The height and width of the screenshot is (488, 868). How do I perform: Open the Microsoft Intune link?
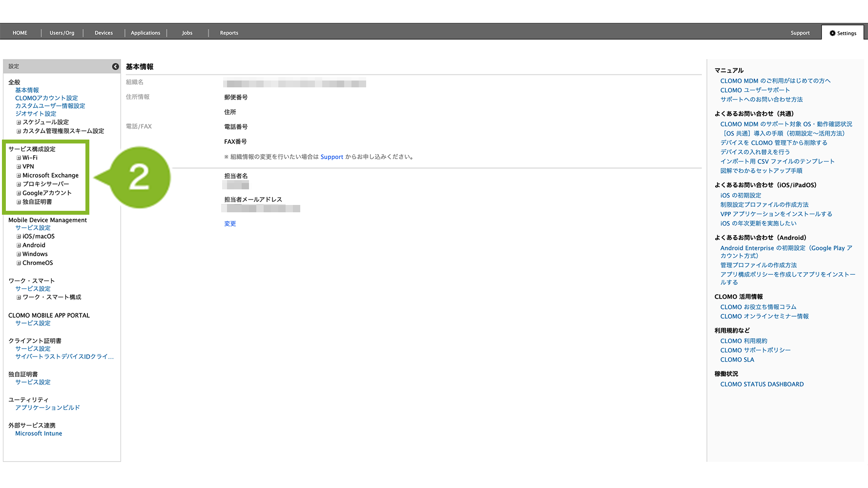tap(39, 433)
